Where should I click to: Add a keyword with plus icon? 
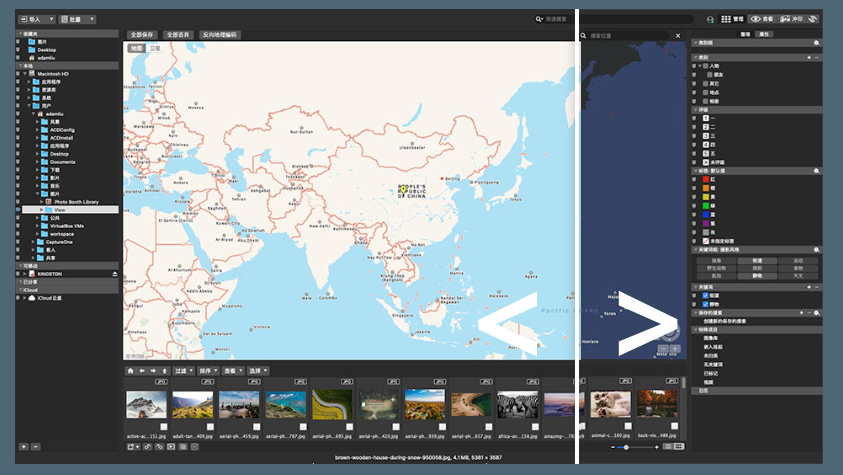[x=809, y=287]
